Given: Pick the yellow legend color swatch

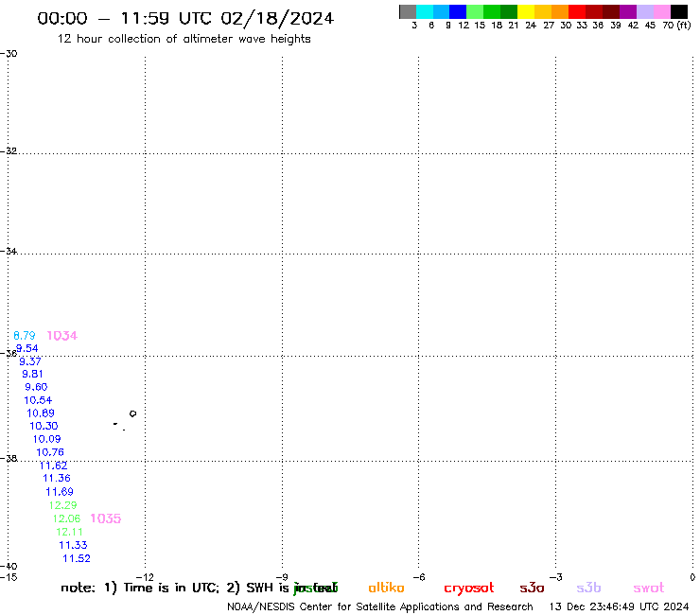Looking at the screenshot, I should pyautogui.click(x=526, y=11).
